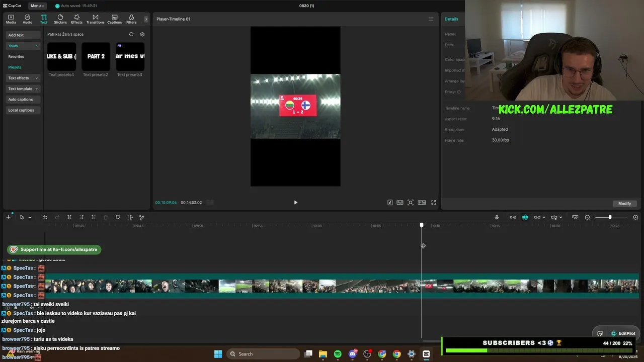Undo the last edit

[45, 217]
